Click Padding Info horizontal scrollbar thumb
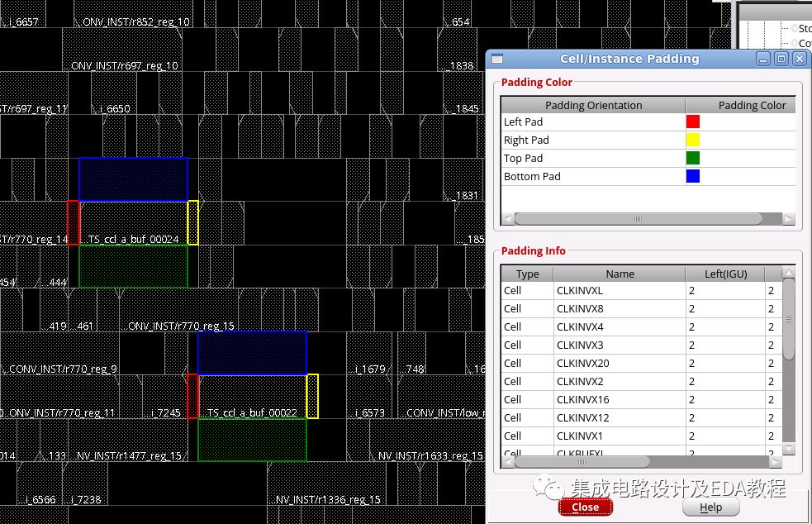Screen dimensions: 812x524 pos(582,461)
